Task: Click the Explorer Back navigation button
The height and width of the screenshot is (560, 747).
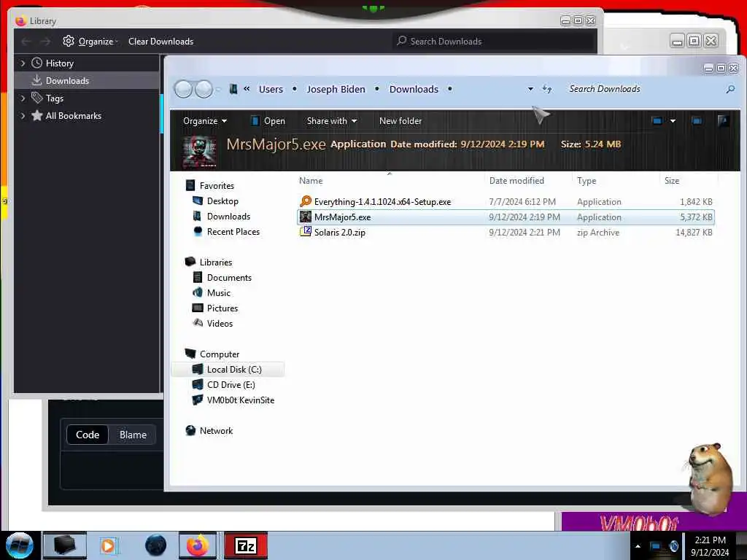Action: pyautogui.click(x=183, y=89)
